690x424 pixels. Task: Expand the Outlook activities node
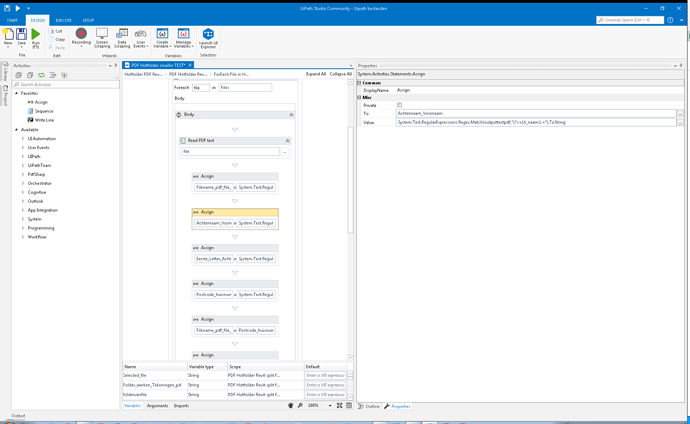coord(23,201)
